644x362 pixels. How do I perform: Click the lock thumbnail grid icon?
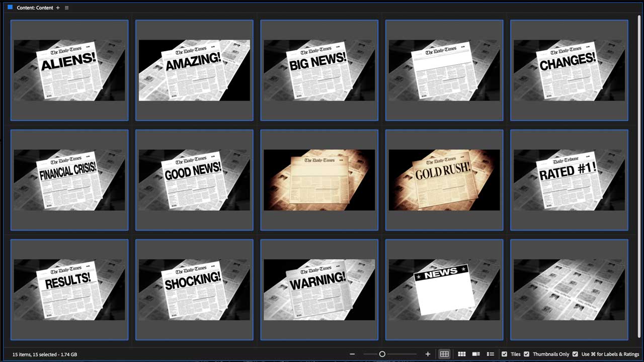[444, 354]
